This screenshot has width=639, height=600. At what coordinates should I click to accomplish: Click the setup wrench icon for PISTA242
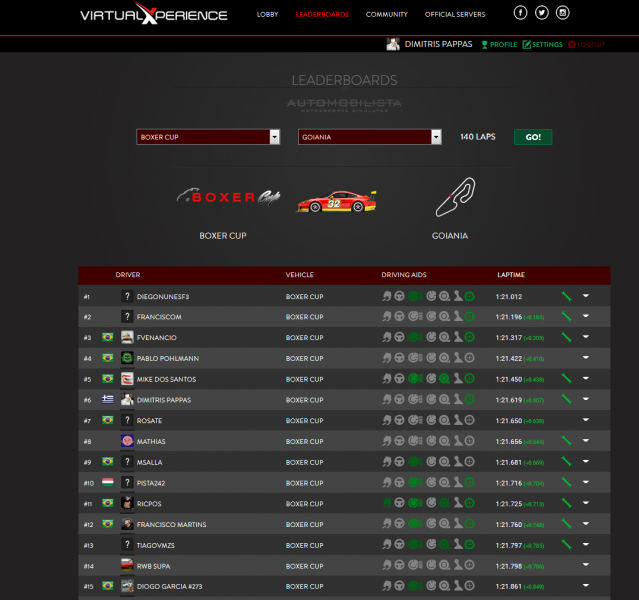coord(566,482)
